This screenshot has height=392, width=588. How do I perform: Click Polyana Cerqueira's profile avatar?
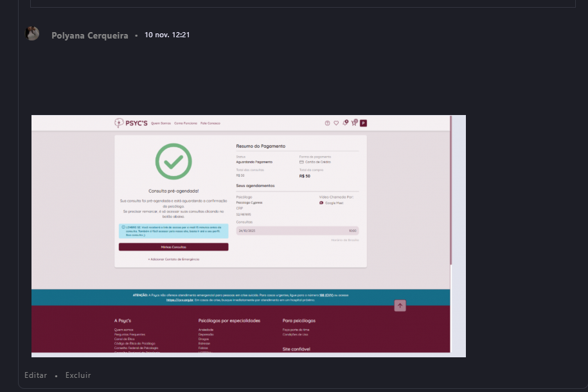click(32, 34)
